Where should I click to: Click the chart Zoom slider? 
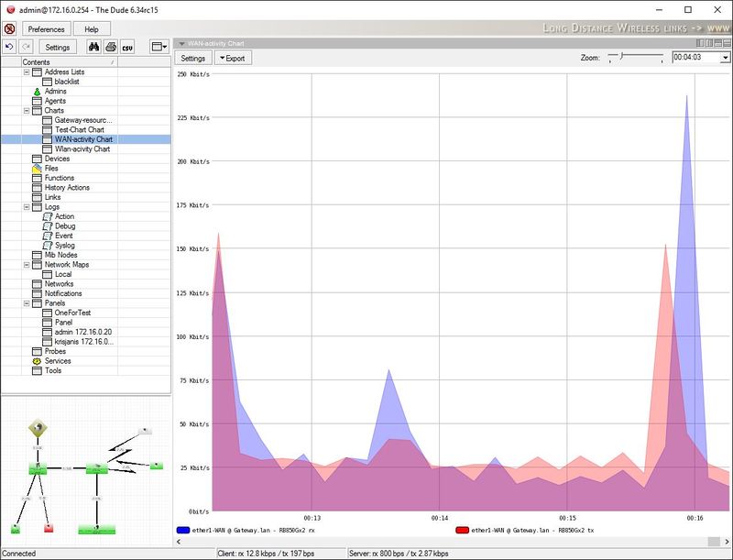point(636,58)
